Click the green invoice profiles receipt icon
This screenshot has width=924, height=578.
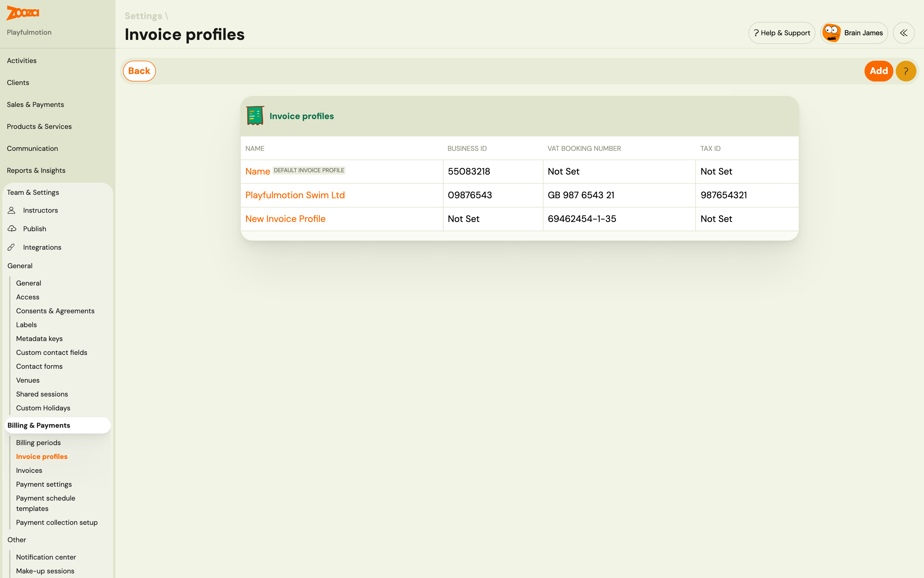[x=255, y=116]
